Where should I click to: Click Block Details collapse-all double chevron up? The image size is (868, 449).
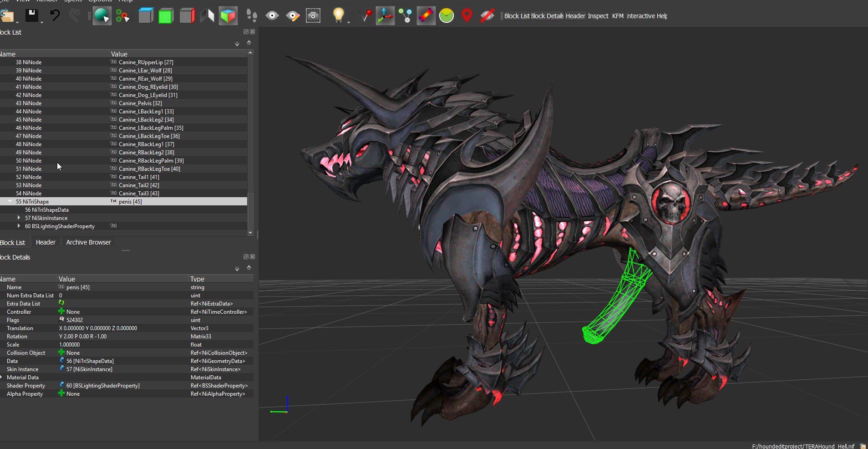249,267
